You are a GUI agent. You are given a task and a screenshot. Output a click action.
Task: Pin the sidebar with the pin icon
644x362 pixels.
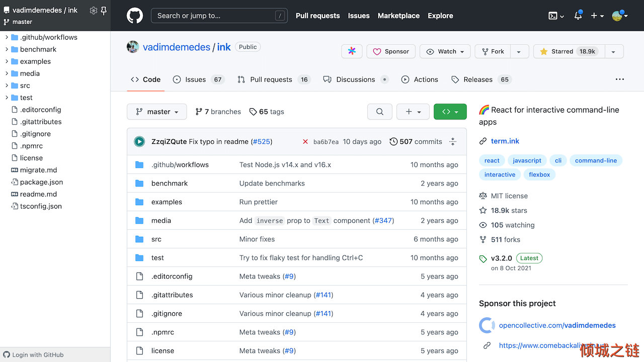(104, 10)
